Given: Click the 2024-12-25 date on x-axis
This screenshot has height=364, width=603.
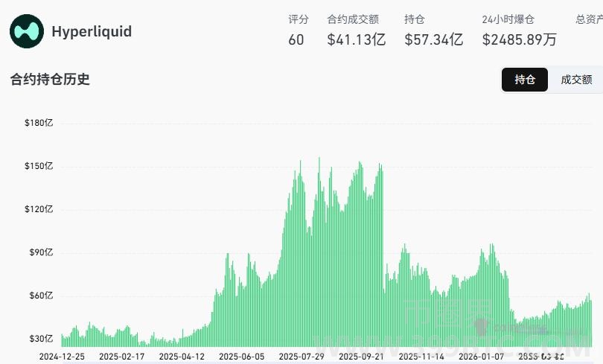Looking at the screenshot, I should (62, 357).
